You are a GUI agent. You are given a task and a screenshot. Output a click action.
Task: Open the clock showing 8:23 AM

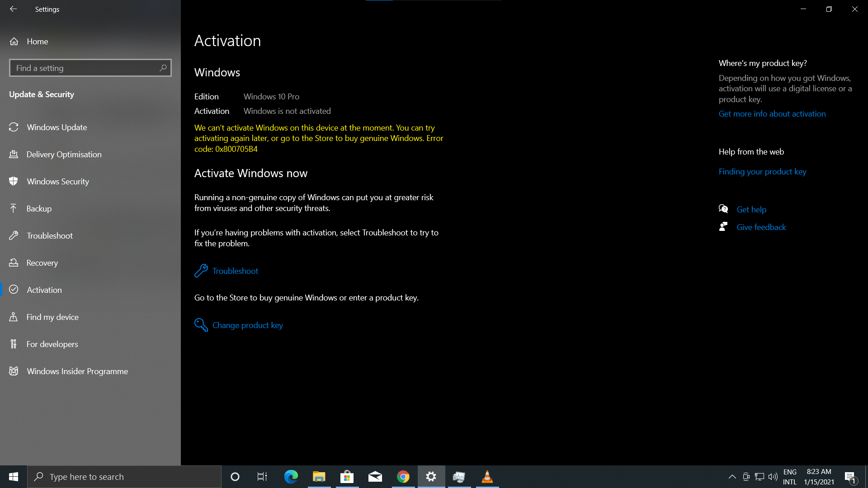pos(819,477)
